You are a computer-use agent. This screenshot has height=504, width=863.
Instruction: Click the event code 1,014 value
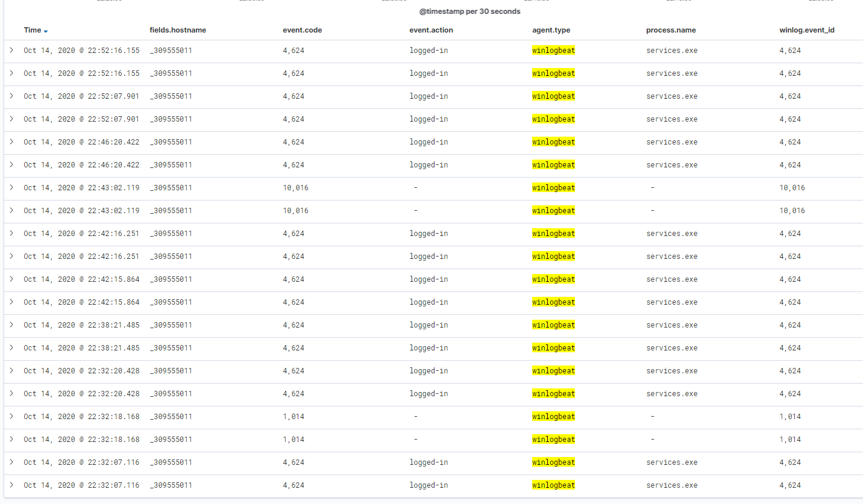pos(294,417)
